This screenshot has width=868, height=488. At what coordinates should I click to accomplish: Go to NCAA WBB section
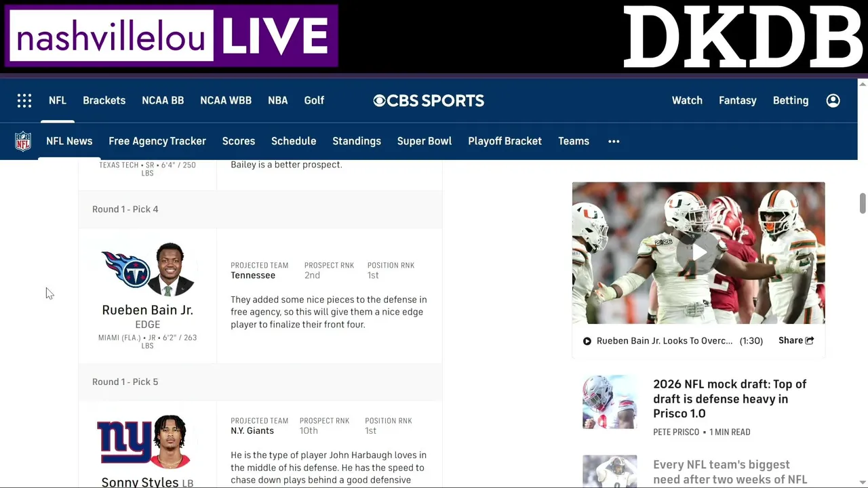click(x=226, y=100)
